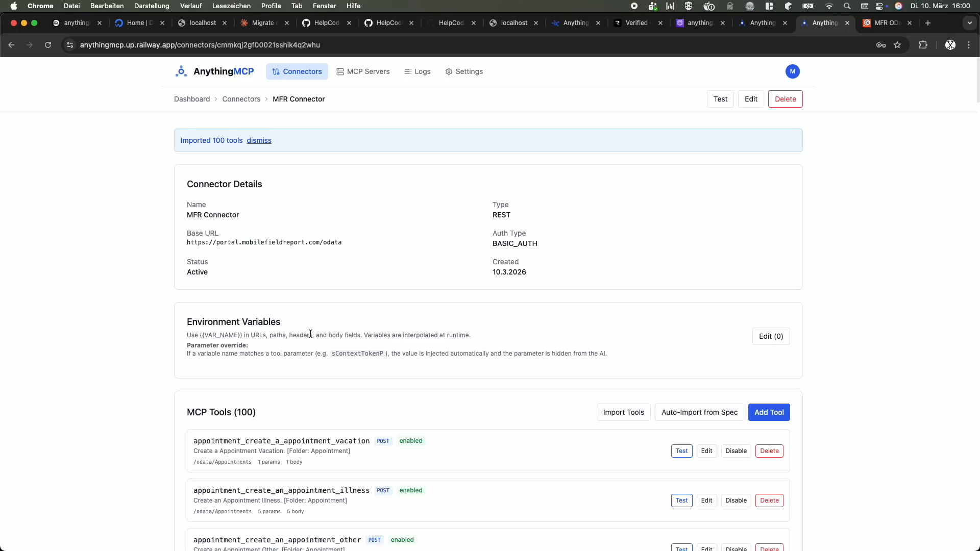Click the Import Tools button
Screen dimensions: 980x551
(x=623, y=412)
